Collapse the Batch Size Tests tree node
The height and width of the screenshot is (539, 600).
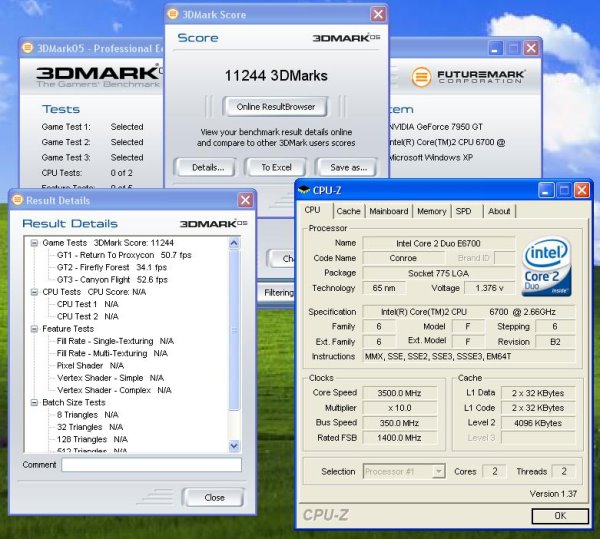[34, 402]
